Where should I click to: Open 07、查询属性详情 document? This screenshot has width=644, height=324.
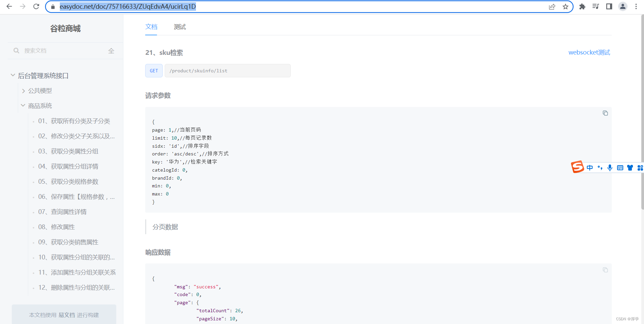coord(62,212)
